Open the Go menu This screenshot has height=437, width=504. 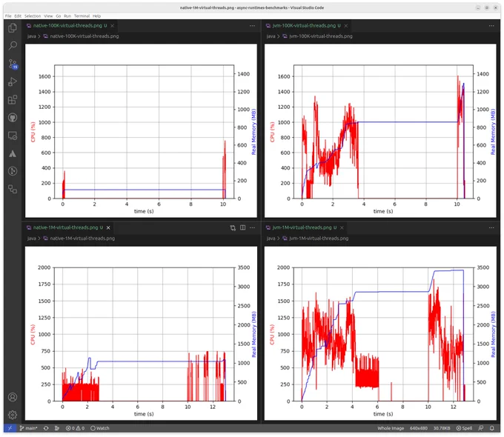coord(58,16)
